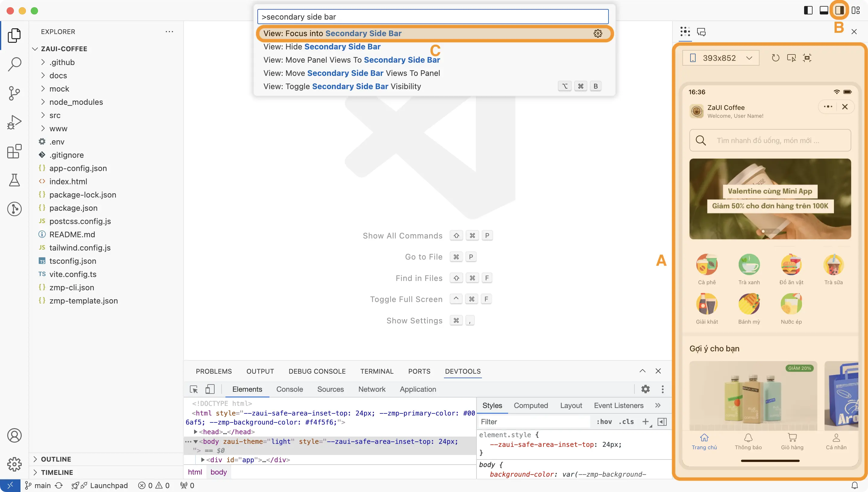Viewport: 868px width, 492px height.
Task: Open notifications bell in status bar
Action: coord(854,485)
